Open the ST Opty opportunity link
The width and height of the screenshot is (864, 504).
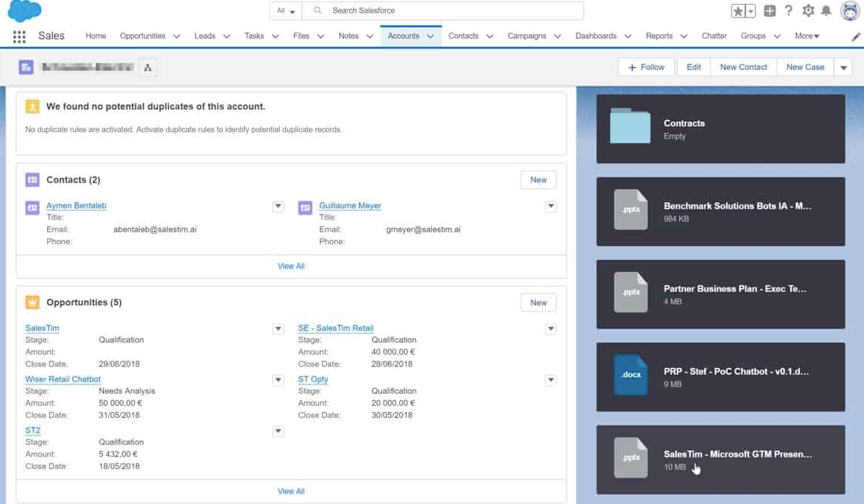pyautogui.click(x=313, y=379)
